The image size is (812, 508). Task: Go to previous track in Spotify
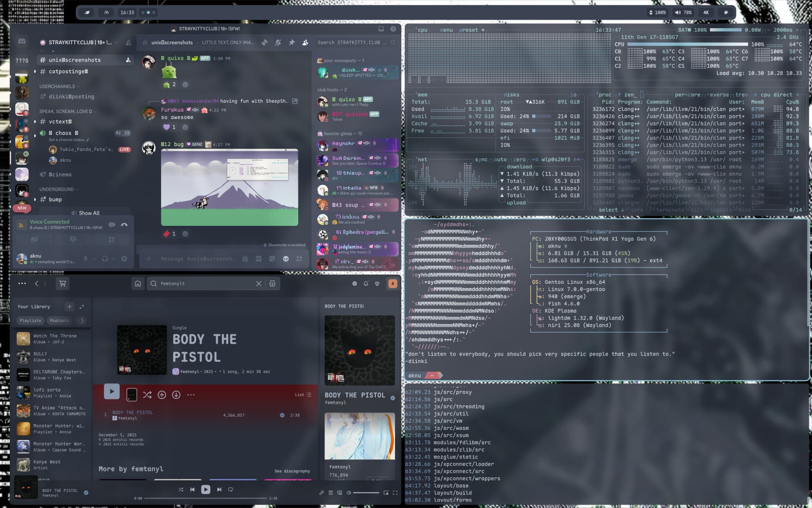click(x=192, y=489)
